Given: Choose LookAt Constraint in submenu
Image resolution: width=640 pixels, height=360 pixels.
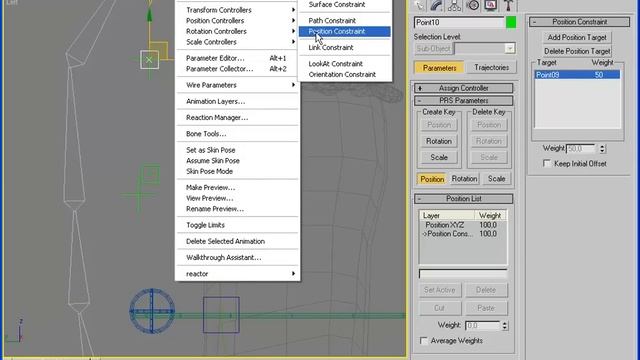Looking at the screenshot, I should click(x=344, y=64).
